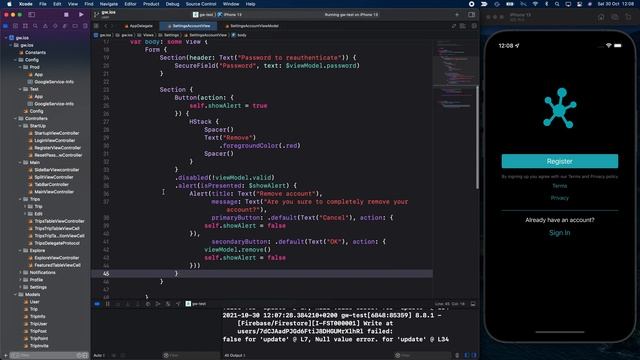
Task: Click Simulate Location arrow icon
Action: pyautogui.click(x=178, y=304)
